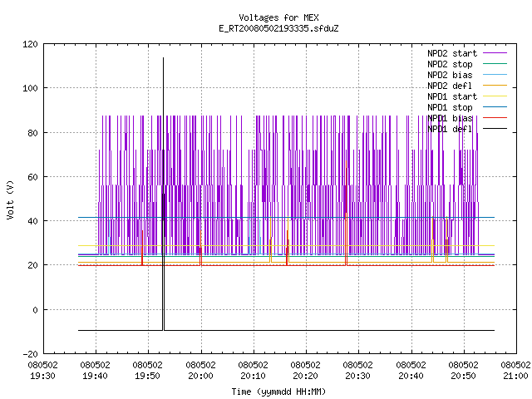Click the blue NPD1 stop legend line
Viewport: 532px width, 399px height.
pyautogui.click(x=495, y=107)
